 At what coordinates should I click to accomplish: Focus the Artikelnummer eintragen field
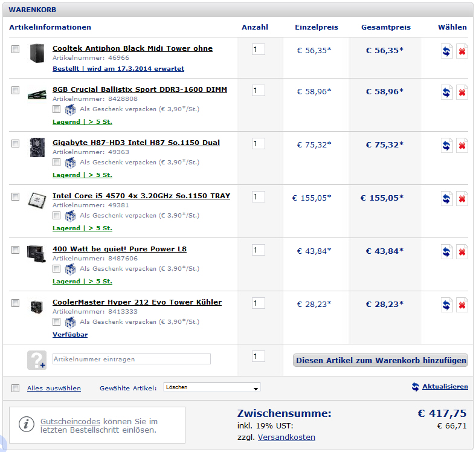tap(132, 359)
